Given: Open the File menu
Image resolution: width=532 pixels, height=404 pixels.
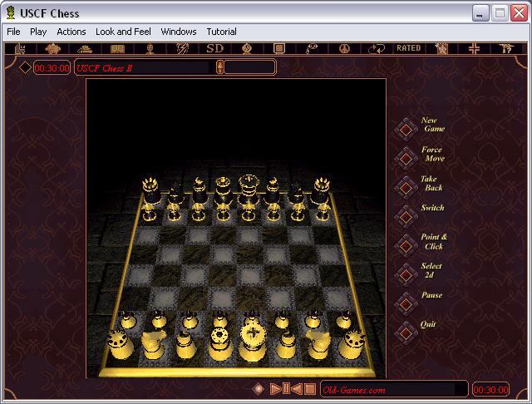Looking at the screenshot, I should tap(13, 32).
